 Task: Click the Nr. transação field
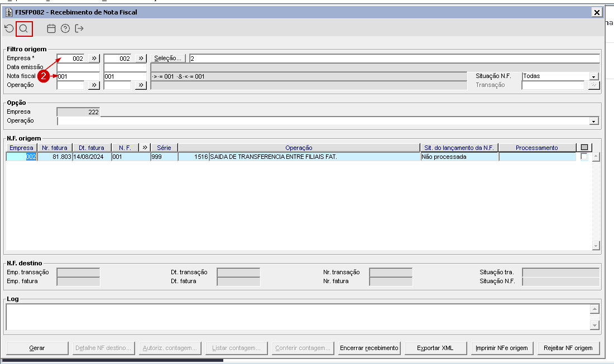pyautogui.click(x=391, y=273)
